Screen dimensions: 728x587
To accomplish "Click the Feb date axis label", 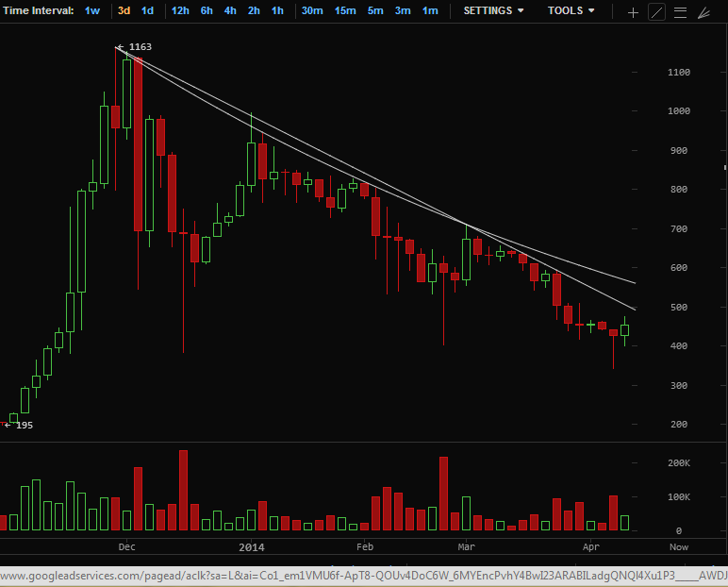I will click(365, 547).
